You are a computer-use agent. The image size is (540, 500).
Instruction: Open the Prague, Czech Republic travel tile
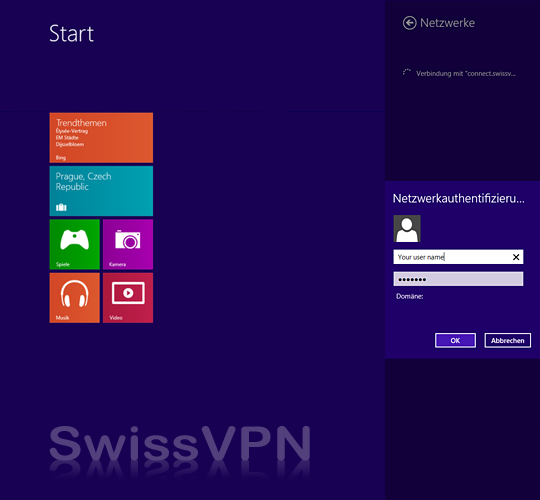tap(101, 191)
